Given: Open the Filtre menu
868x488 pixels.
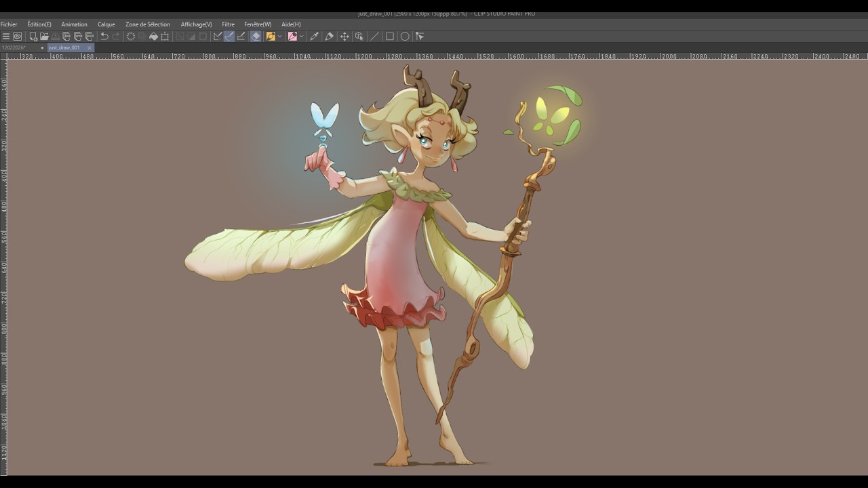Looking at the screenshot, I should [228, 24].
